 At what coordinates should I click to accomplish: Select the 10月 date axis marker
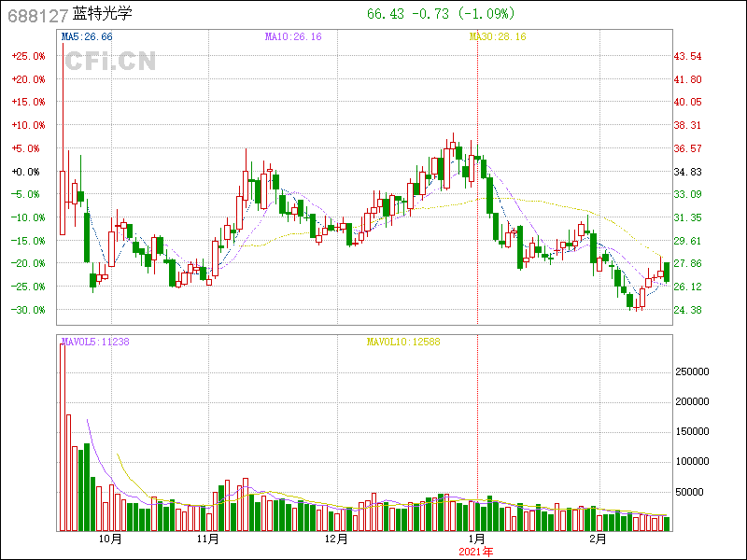point(109,539)
